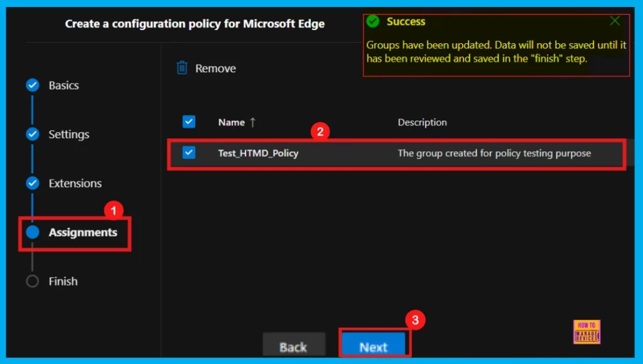Image resolution: width=643 pixels, height=364 pixels.
Task: Dismiss the Success notification with the X
Action: 615,21
